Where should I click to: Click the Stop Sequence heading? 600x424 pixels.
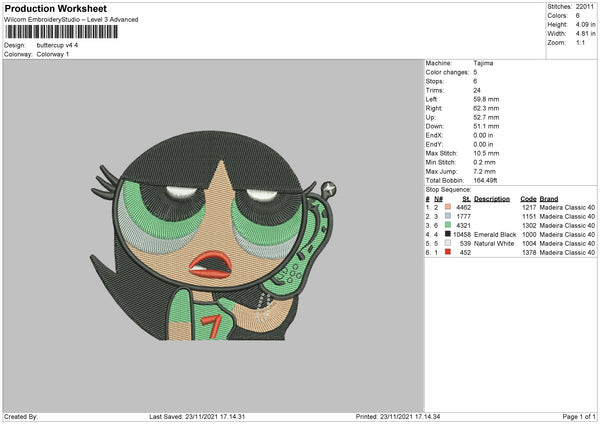click(447, 187)
